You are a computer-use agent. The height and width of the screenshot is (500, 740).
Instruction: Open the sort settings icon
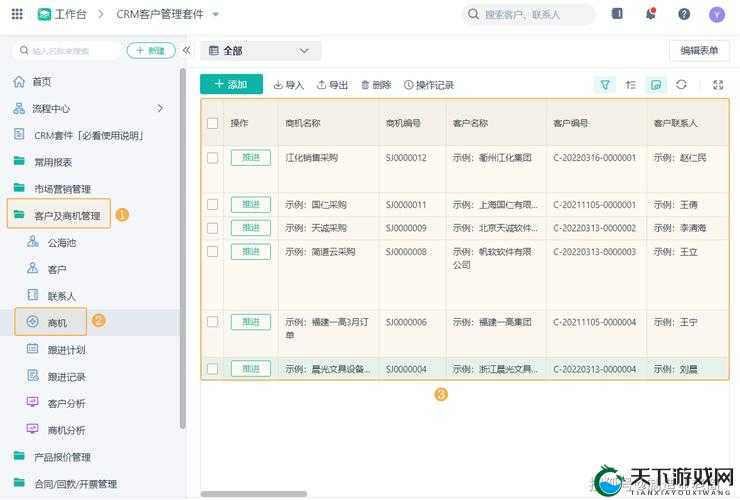[x=631, y=85]
